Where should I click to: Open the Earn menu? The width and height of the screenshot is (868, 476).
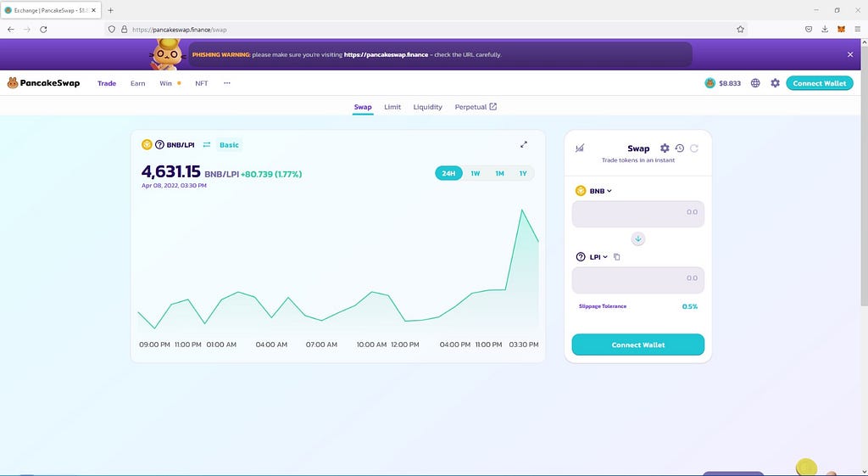click(x=138, y=83)
